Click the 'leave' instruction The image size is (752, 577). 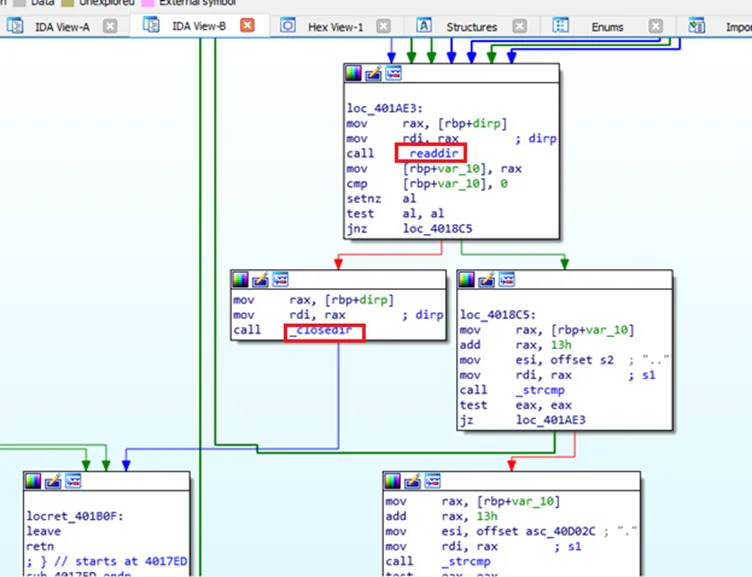pyautogui.click(x=44, y=531)
